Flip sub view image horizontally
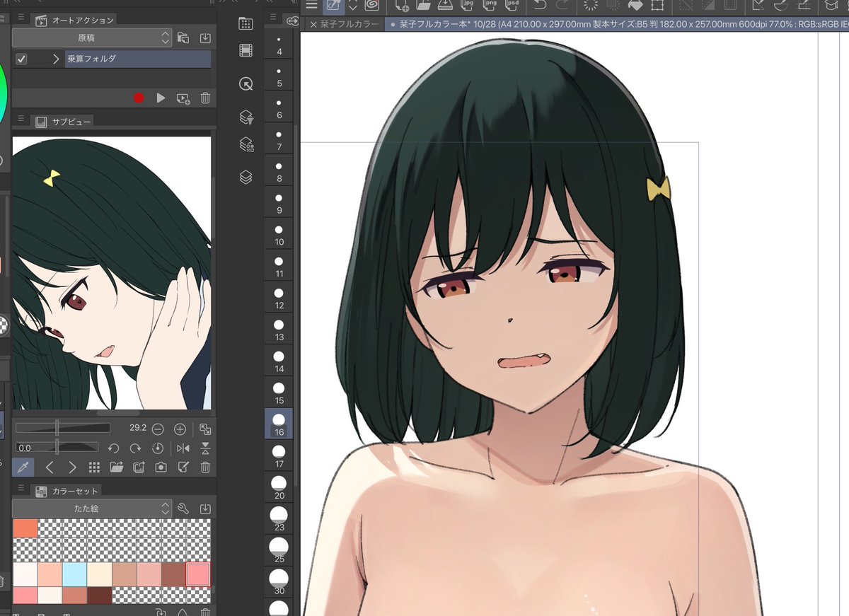This screenshot has height=616, width=849. click(x=183, y=448)
